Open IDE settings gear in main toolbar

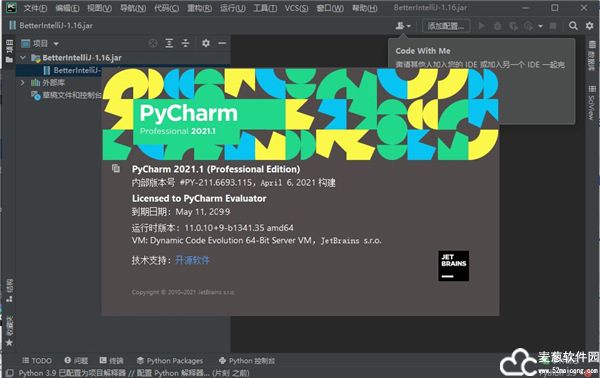[589, 26]
